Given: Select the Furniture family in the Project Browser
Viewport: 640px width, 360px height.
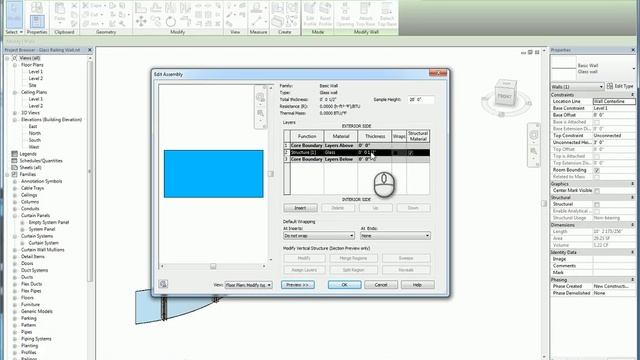Looking at the screenshot, I should point(30,304).
